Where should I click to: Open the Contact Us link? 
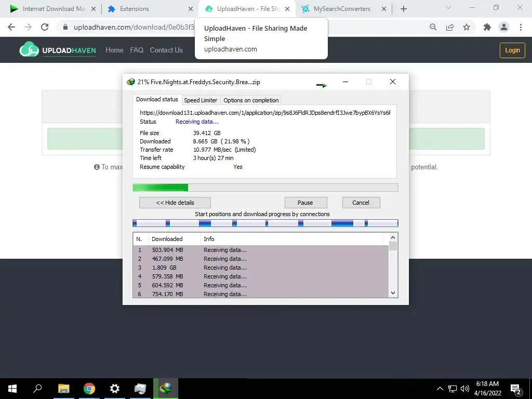(166, 50)
